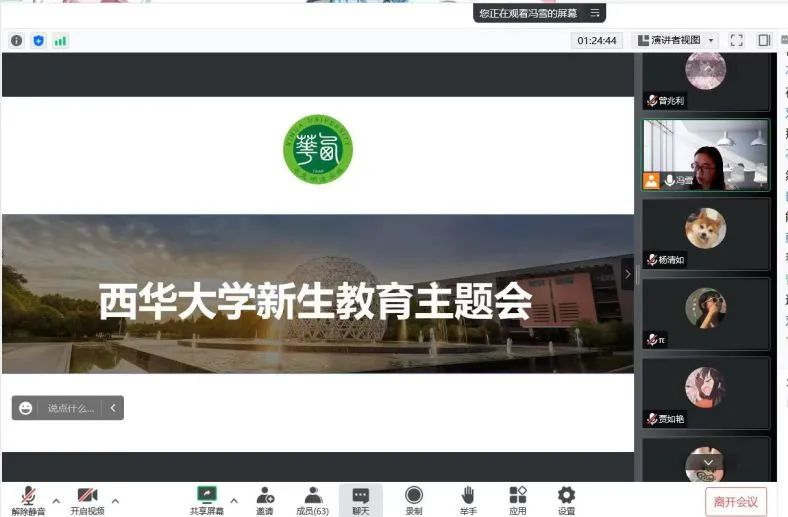The image size is (788, 517).
Task: Enter full screen mode
Action: (736, 40)
